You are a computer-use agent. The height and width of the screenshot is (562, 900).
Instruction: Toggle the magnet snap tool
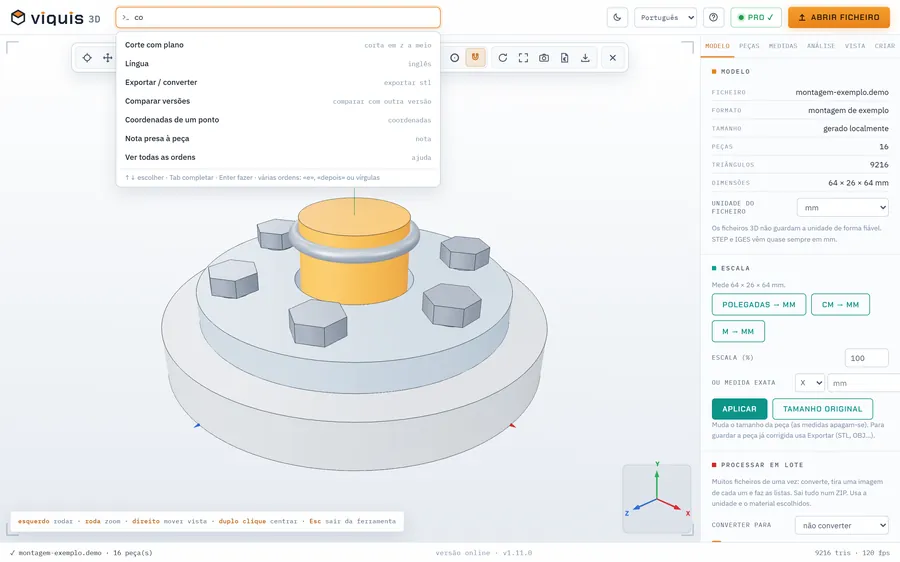point(475,57)
